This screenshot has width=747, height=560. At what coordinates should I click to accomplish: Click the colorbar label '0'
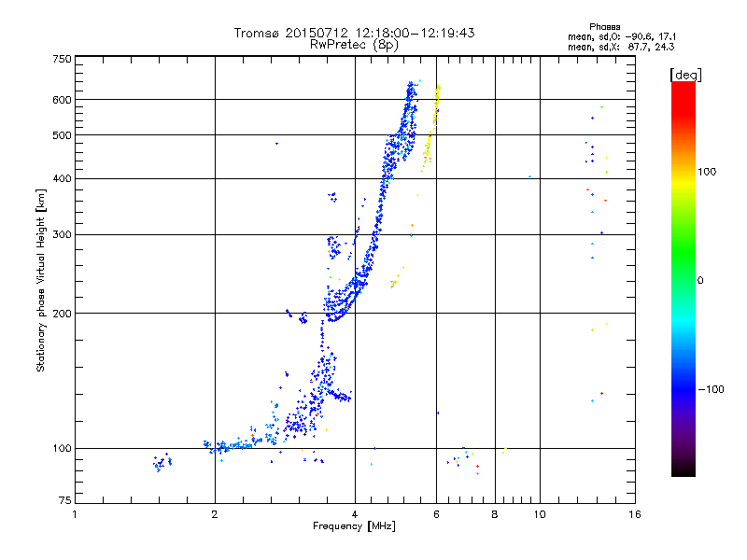pyautogui.click(x=700, y=281)
